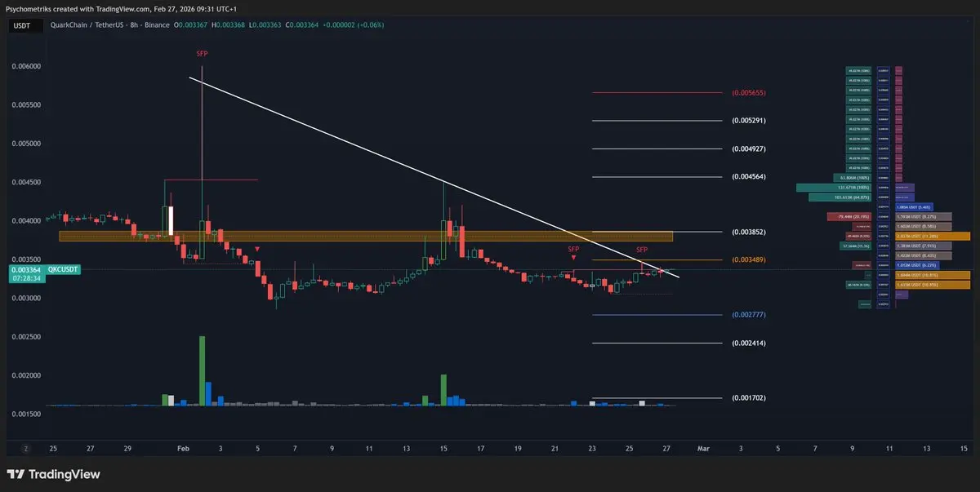
Task: Click the 07:28:34 candle countdown timer
Action: 28,279
